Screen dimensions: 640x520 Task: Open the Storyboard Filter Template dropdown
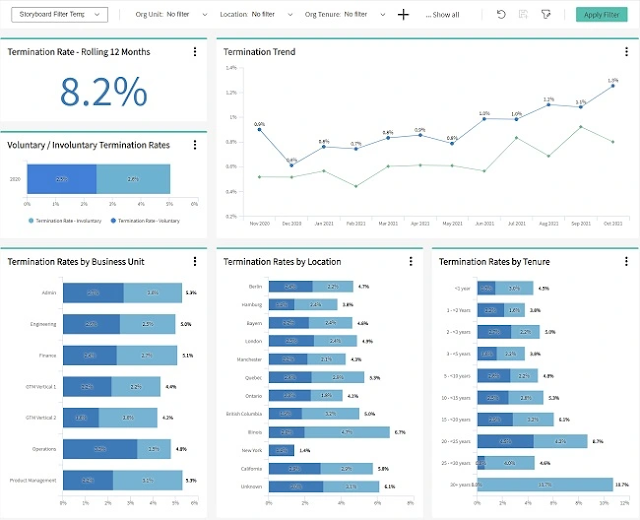(x=60, y=14)
